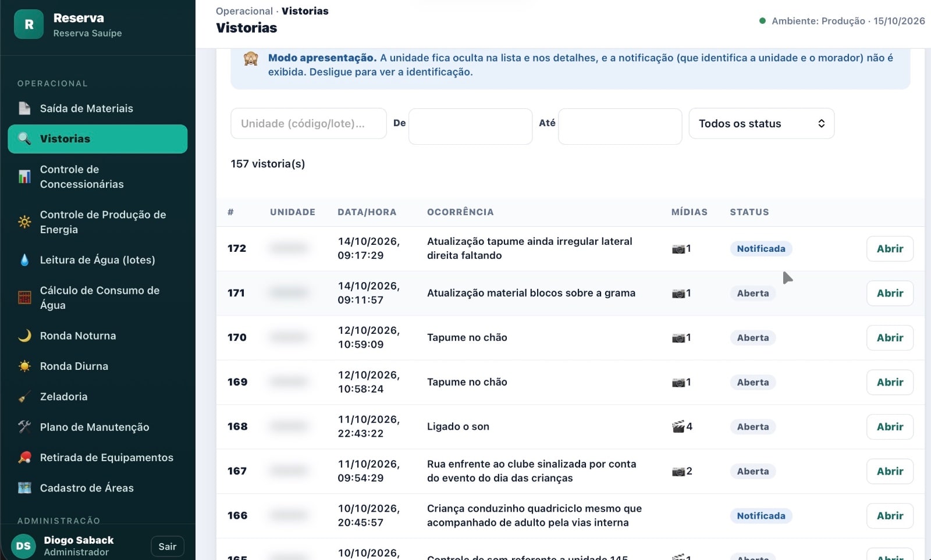Image resolution: width=931 pixels, height=560 pixels.
Task: Click the camera media icon of vistoria 172
Action: click(x=678, y=249)
